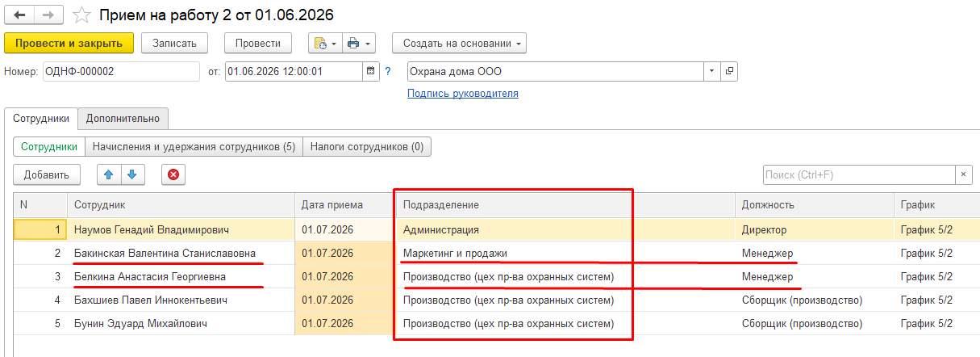Viewport: 980px width, 357px height.
Task: Click the Директор position cell
Action: [x=814, y=230]
